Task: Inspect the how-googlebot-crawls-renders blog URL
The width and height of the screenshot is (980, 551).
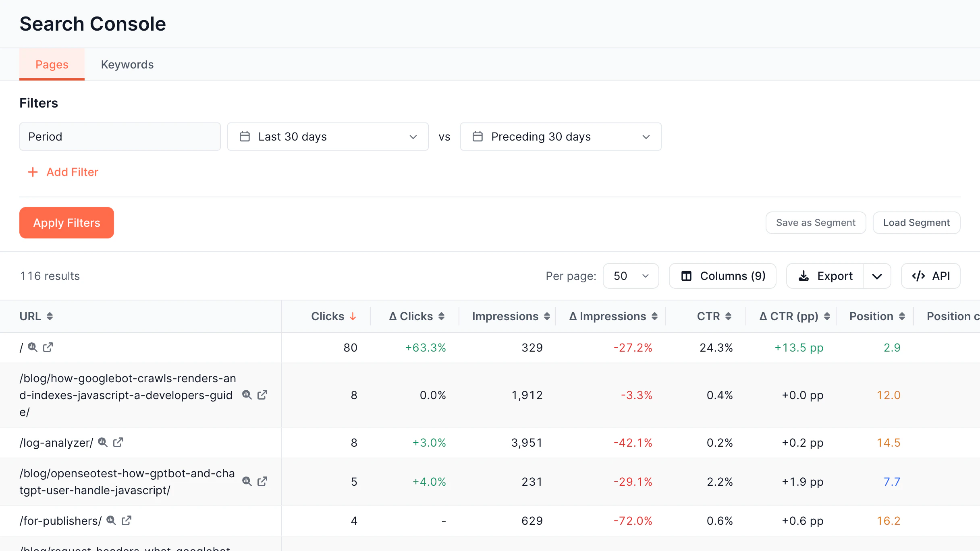Action: (x=247, y=395)
